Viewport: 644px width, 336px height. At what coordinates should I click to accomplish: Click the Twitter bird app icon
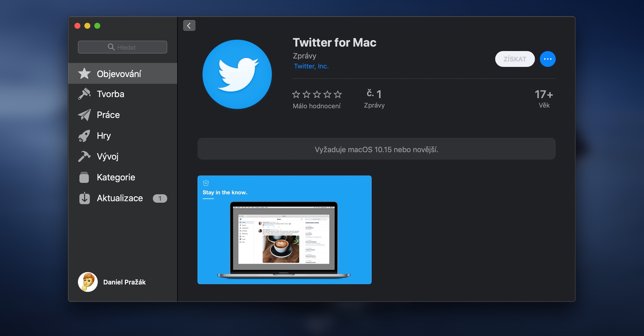click(237, 74)
